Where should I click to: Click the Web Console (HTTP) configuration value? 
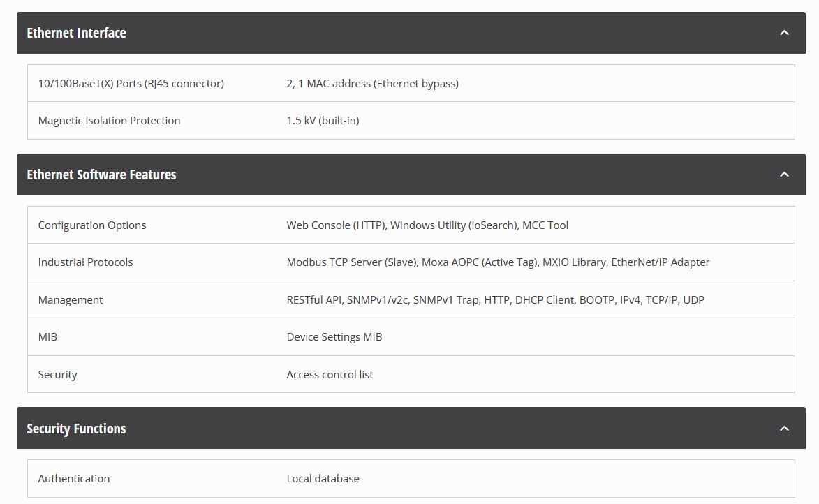427,225
